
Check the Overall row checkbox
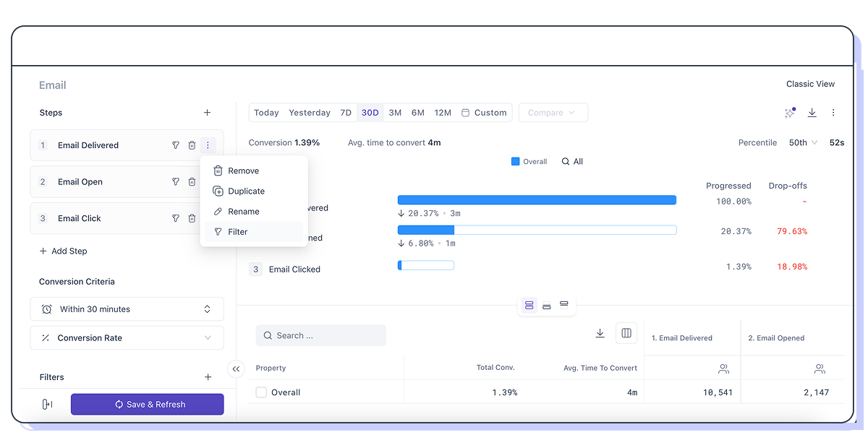coord(262,392)
